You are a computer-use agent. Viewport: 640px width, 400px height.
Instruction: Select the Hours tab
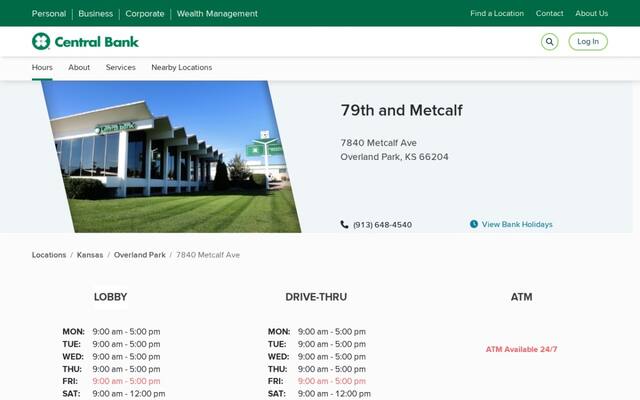tap(42, 67)
